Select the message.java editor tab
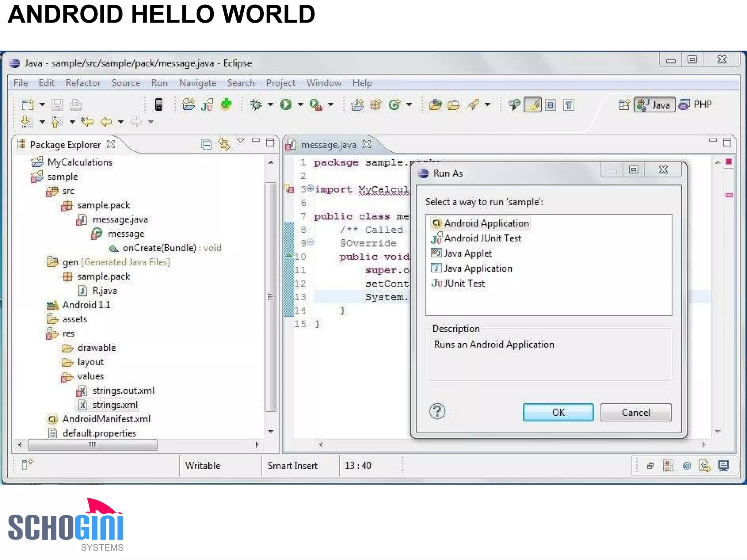Screen dimensions: 747x560 (x=328, y=145)
